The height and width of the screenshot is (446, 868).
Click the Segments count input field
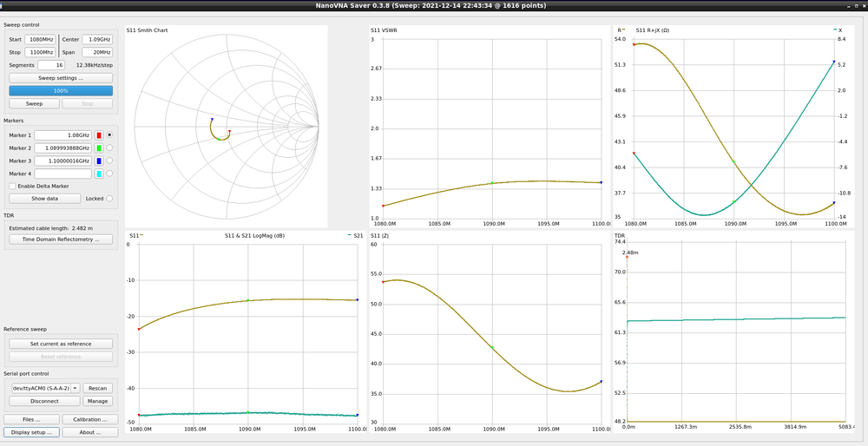coord(51,65)
